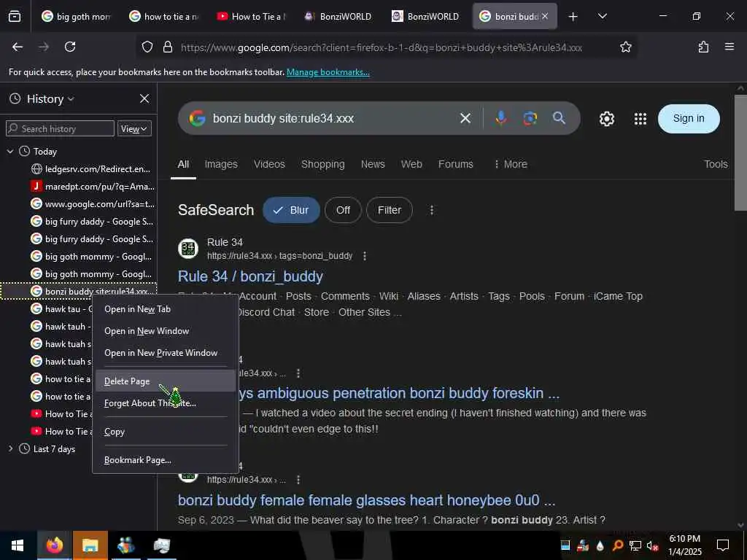Bookmark this page with the star
The width and height of the screenshot is (747, 560).
[625, 47]
